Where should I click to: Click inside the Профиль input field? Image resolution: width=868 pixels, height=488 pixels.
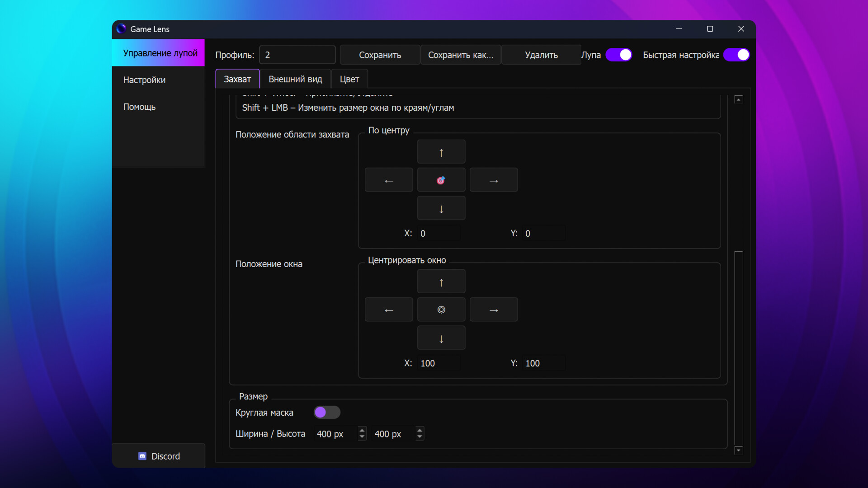(x=297, y=54)
